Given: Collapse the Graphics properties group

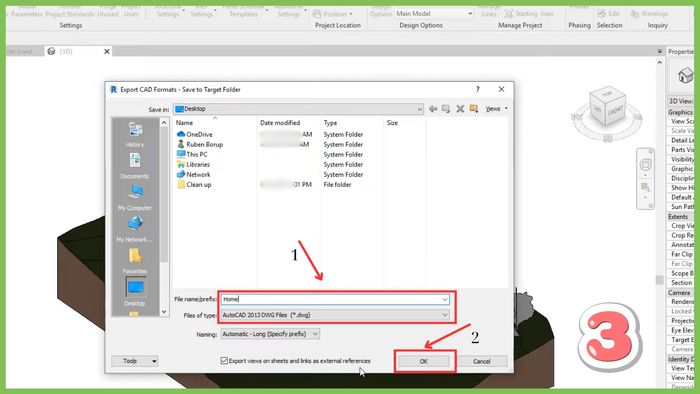Looking at the screenshot, I should click(681, 112).
